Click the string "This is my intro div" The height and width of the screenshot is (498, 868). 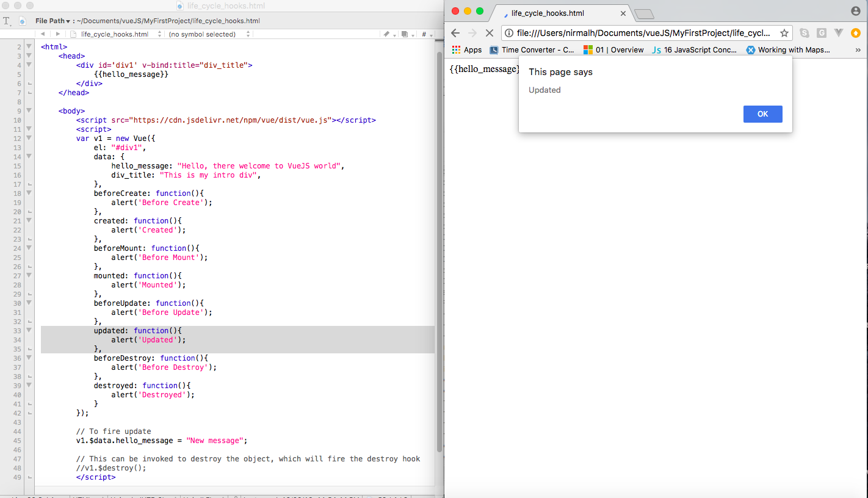208,175
